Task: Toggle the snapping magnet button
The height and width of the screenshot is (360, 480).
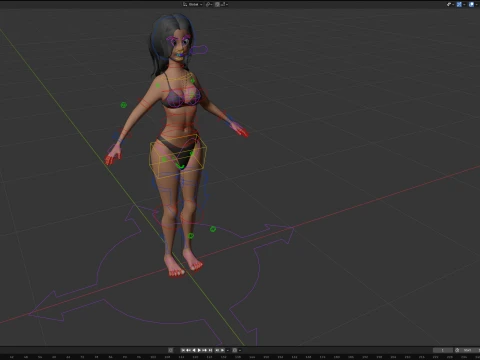Action: click(x=217, y=4)
